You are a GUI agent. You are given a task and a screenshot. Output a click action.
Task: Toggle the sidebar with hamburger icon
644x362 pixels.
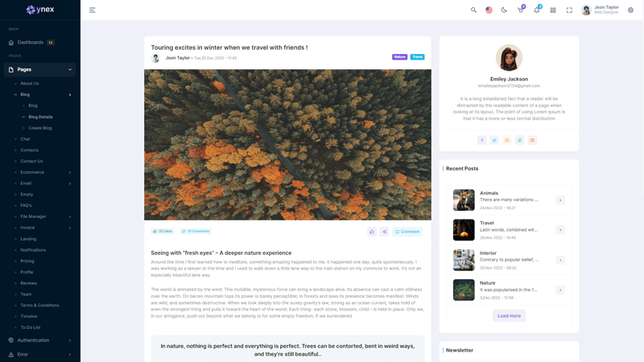(93, 10)
